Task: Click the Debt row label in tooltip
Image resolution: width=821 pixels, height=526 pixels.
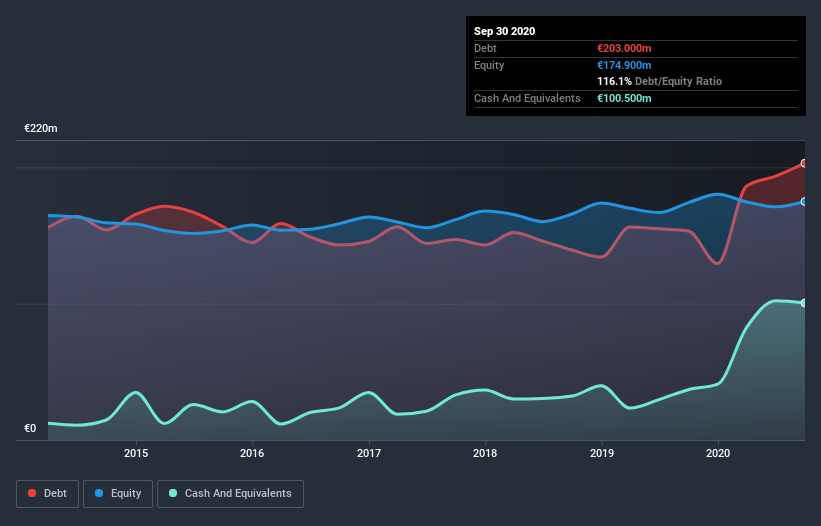Action: (x=485, y=48)
